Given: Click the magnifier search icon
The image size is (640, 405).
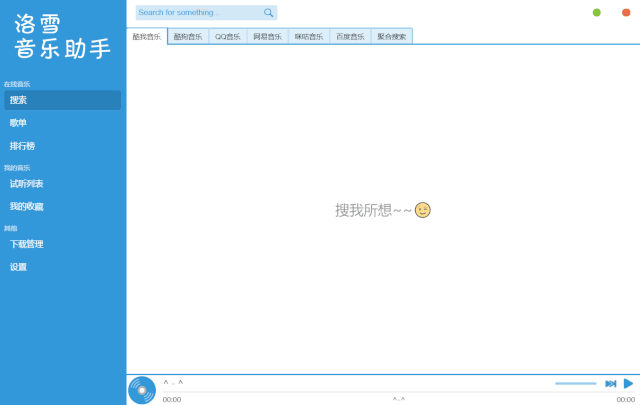Looking at the screenshot, I should pos(268,13).
